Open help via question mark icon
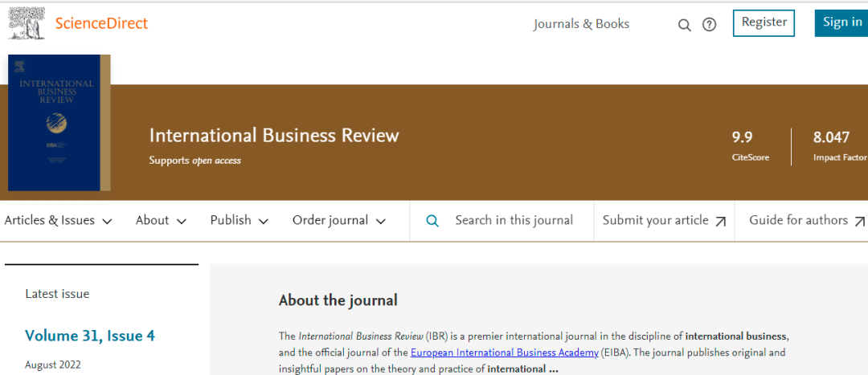The image size is (868, 375). click(709, 25)
